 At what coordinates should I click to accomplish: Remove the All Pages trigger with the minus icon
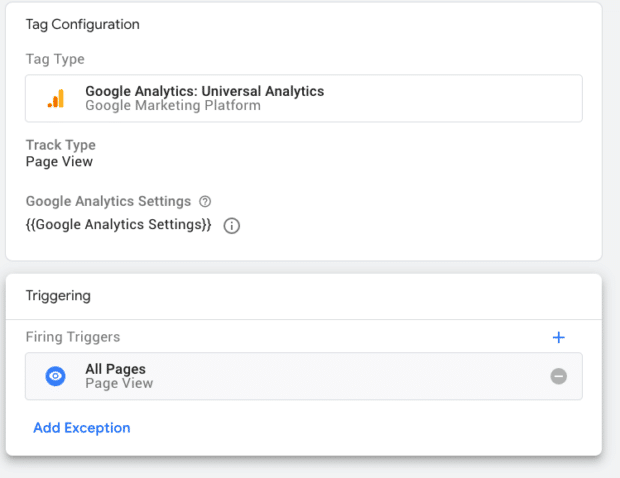click(559, 376)
